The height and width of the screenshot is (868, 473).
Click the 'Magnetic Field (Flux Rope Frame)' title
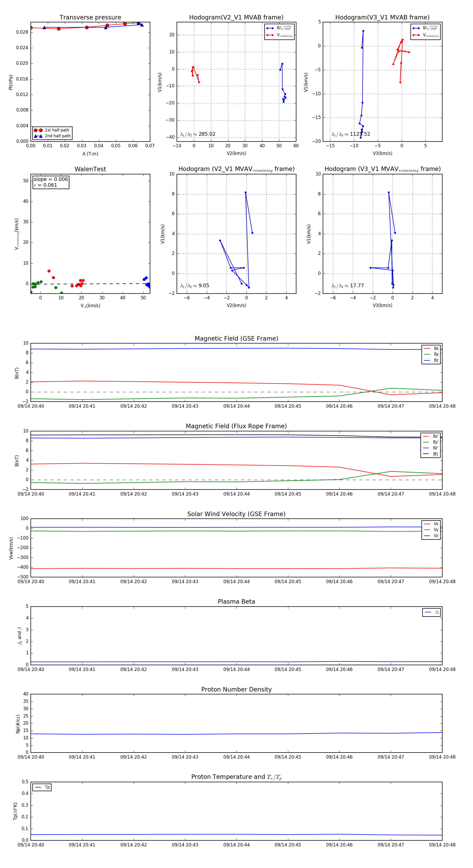pos(236,426)
